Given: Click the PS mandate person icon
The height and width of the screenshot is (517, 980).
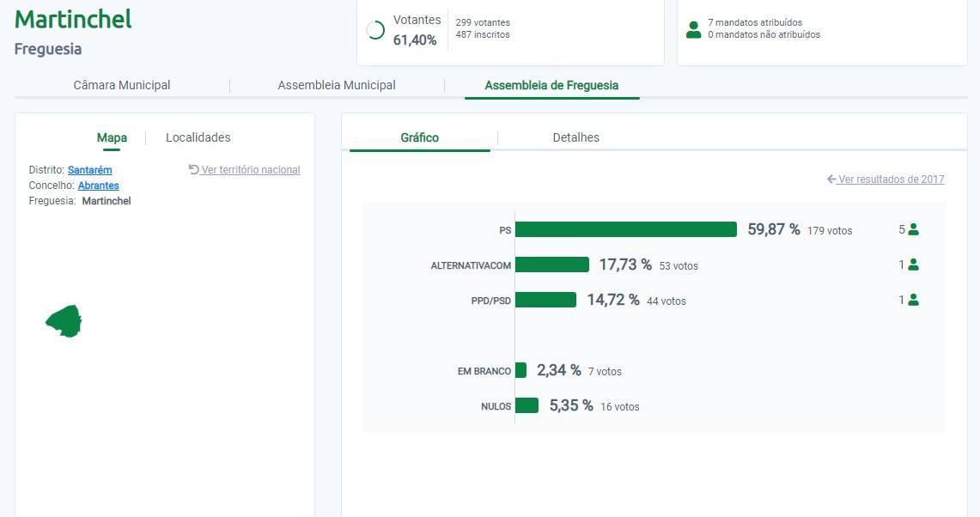Looking at the screenshot, I should coord(913,229).
